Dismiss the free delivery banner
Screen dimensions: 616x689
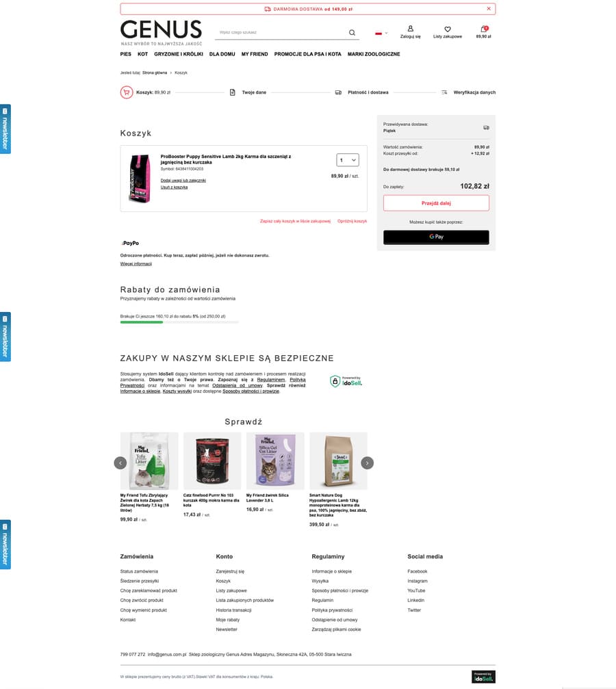pos(489,9)
